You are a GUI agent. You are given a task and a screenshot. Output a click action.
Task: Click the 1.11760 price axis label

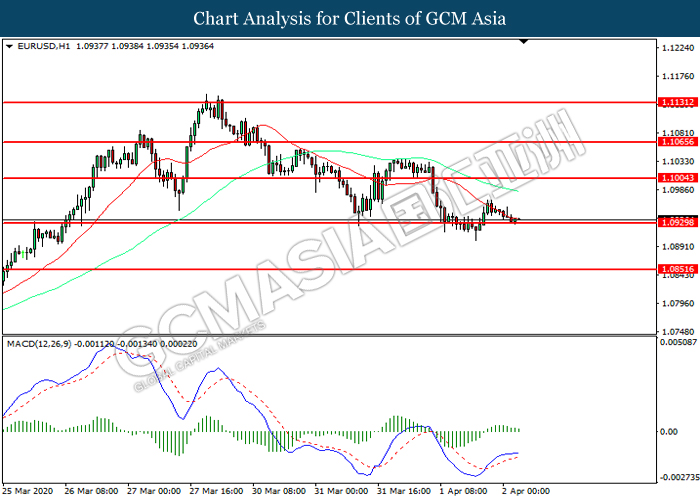[679, 76]
